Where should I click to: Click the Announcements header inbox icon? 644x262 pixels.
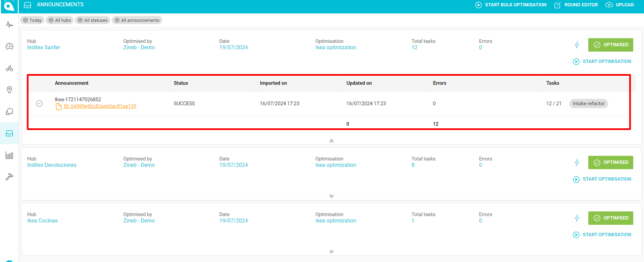[28, 5]
